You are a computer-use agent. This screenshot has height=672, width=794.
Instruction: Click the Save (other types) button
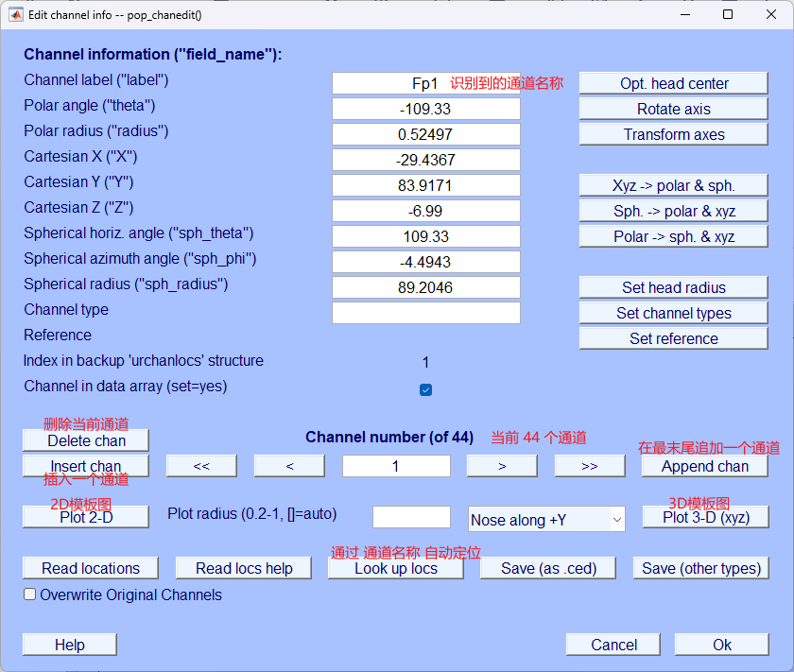pos(701,568)
